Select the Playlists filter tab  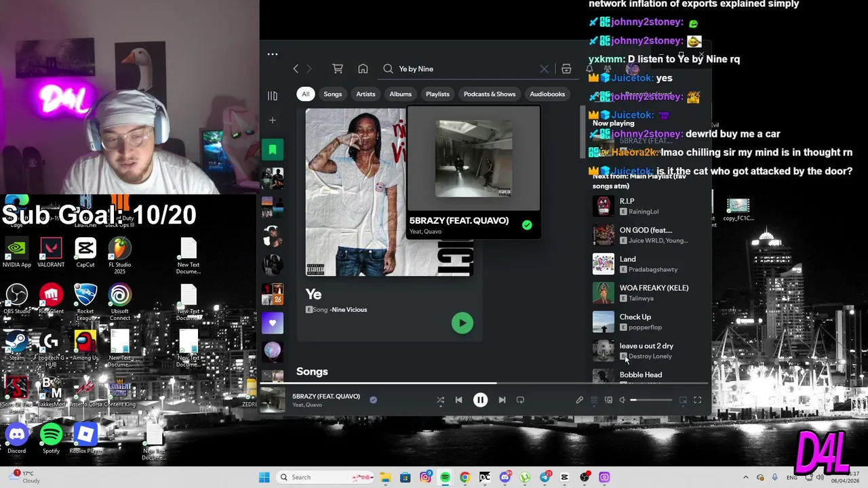click(437, 94)
